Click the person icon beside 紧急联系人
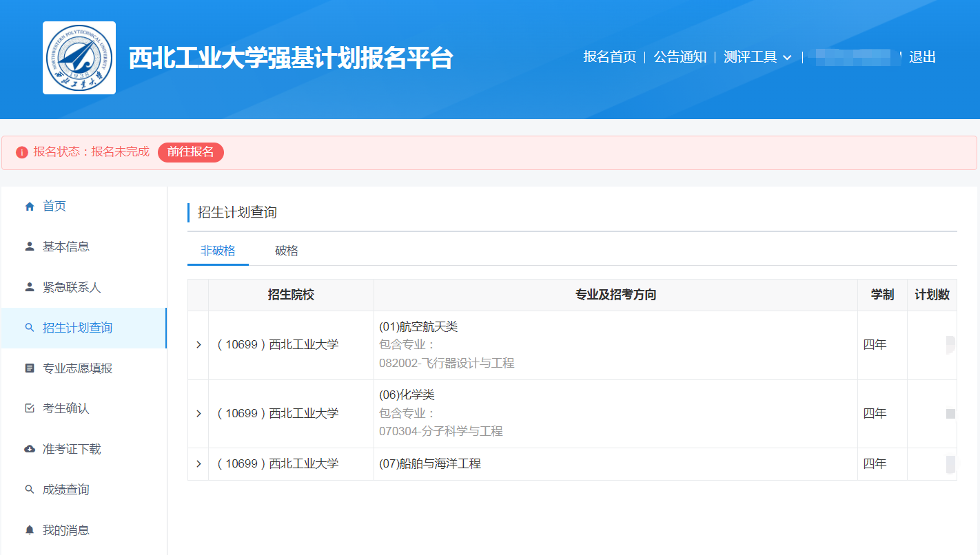The height and width of the screenshot is (555, 980). pos(30,287)
